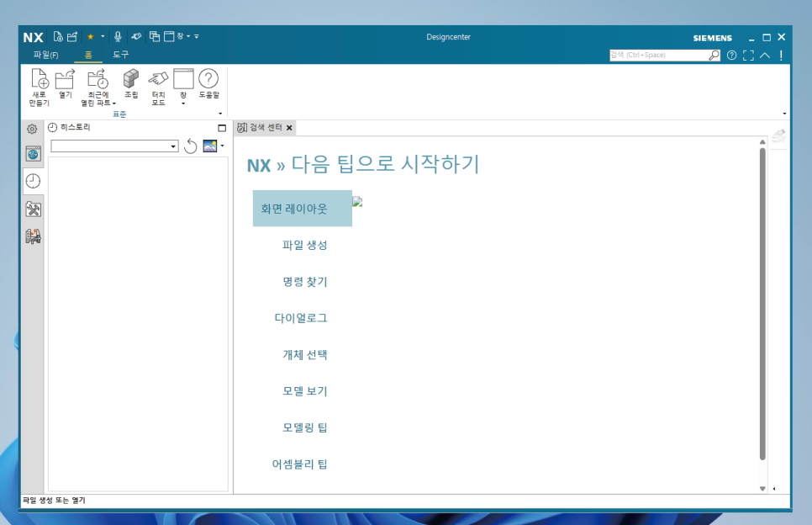The width and height of the screenshot is (812, 525).
Task: Click the NX application logo
Action: coord(33,37)
